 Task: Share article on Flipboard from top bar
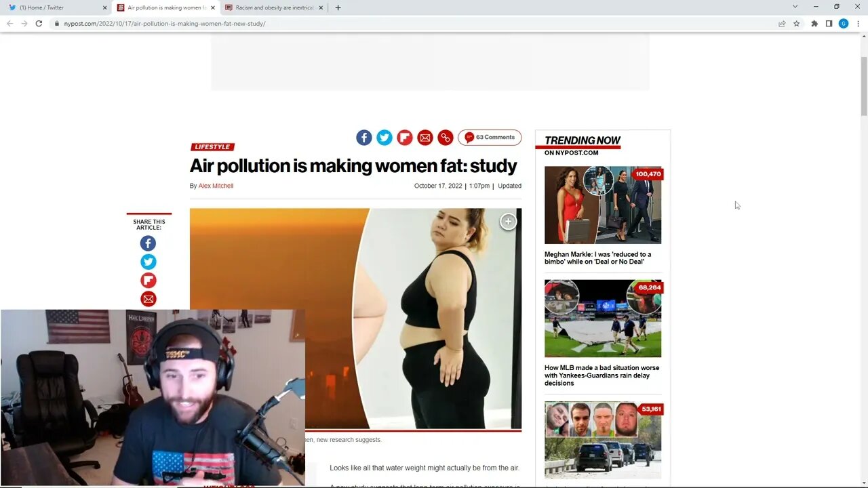pyautogui.click(x=405, y=138)
